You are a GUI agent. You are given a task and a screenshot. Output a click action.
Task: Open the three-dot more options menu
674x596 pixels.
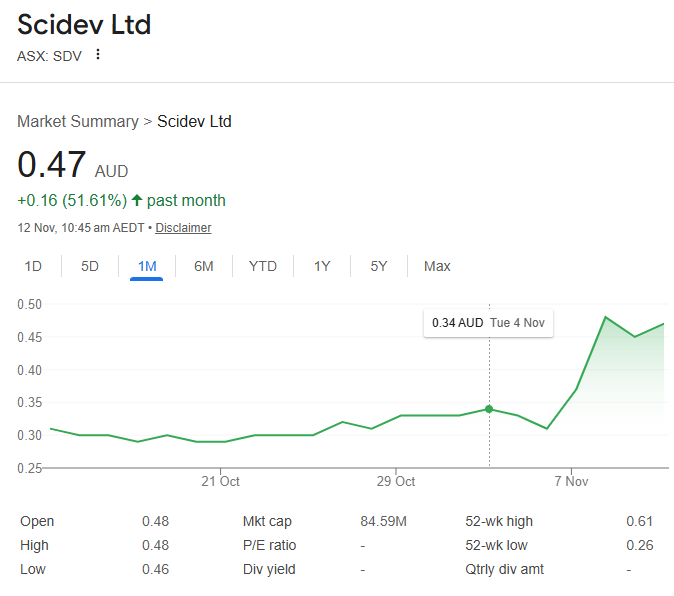pyautogui.click(x=98, y=54)
